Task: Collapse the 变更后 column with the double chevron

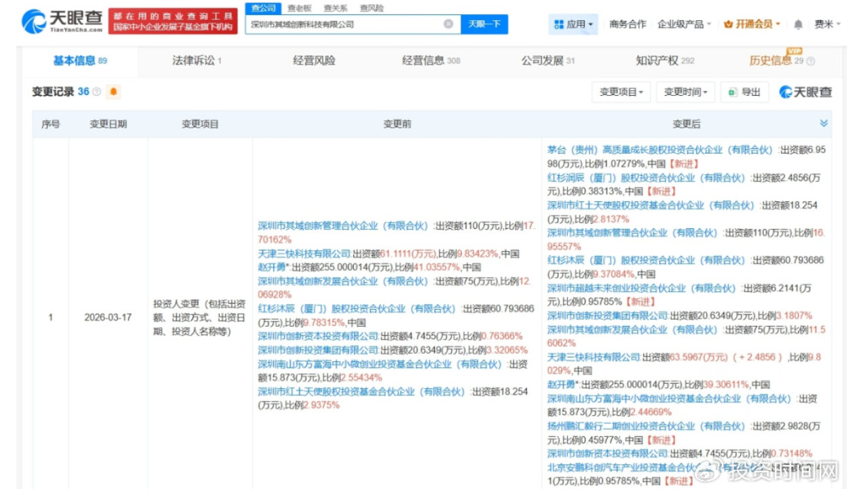Action: pos(824,123)
